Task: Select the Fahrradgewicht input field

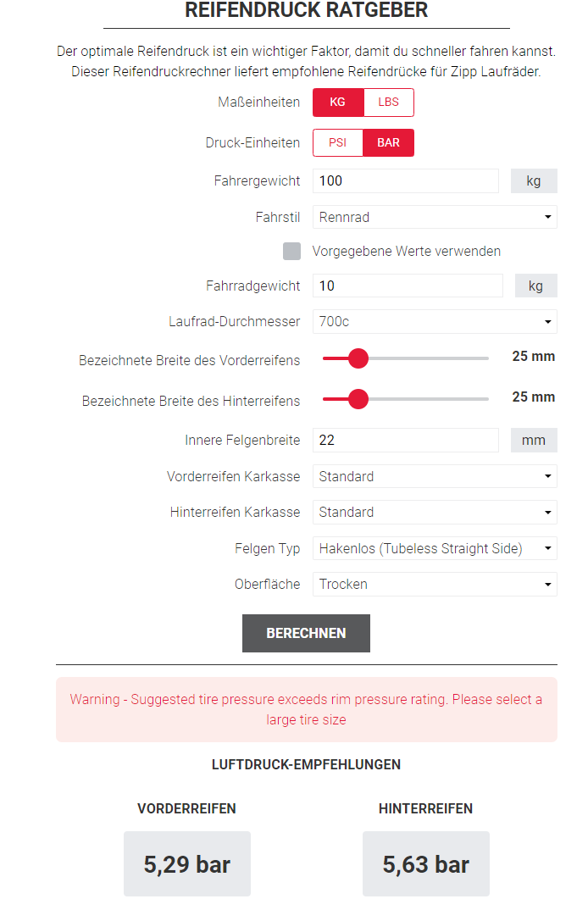Action: 407,286
